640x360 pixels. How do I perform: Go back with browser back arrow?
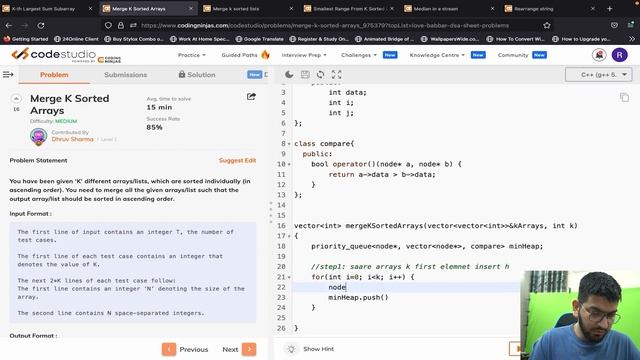[x=9, y=25]
